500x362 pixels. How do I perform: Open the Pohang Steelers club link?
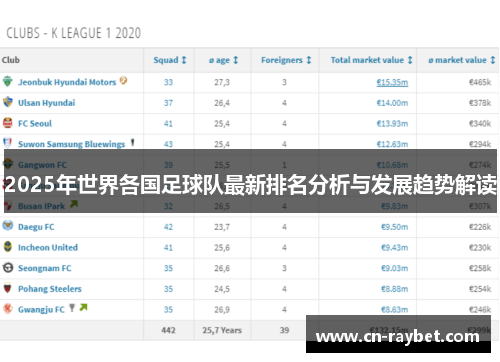(50, 289)
